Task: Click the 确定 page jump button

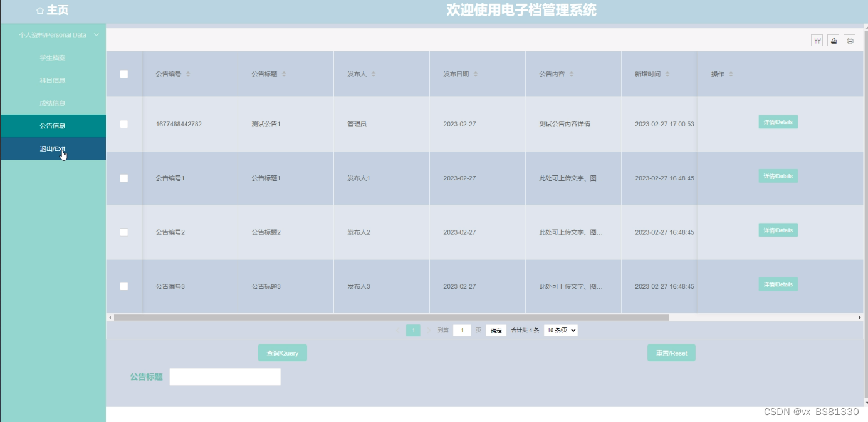Action: click(x=496, y=331)
